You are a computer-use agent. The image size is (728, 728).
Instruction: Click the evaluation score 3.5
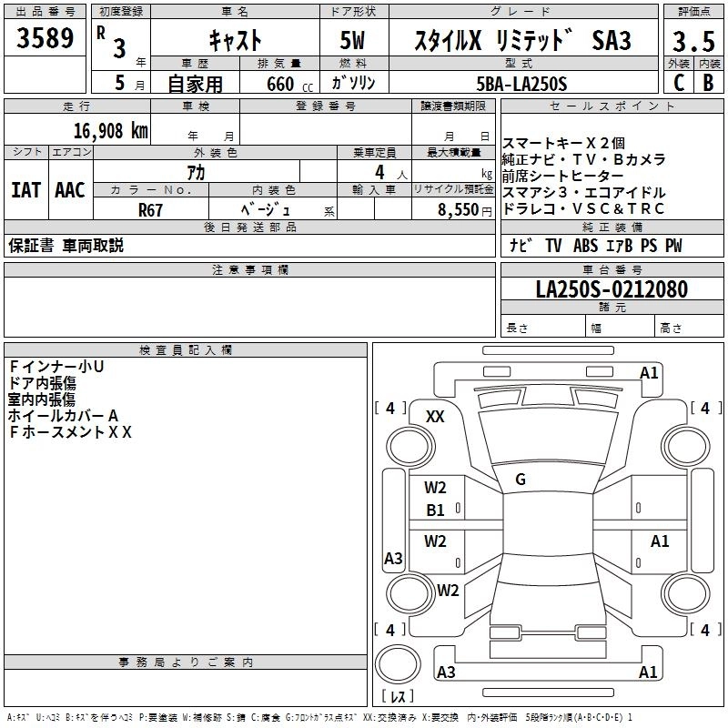693,41
